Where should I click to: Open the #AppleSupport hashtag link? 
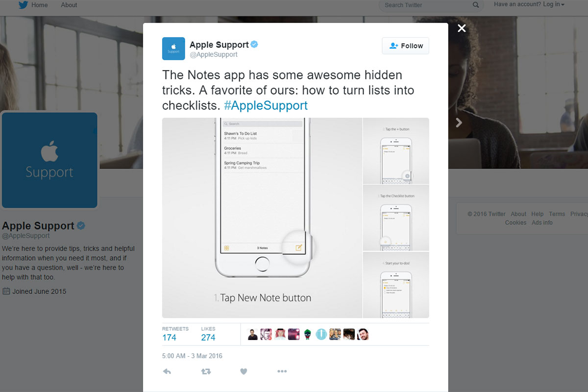click(x=266, y=105)
